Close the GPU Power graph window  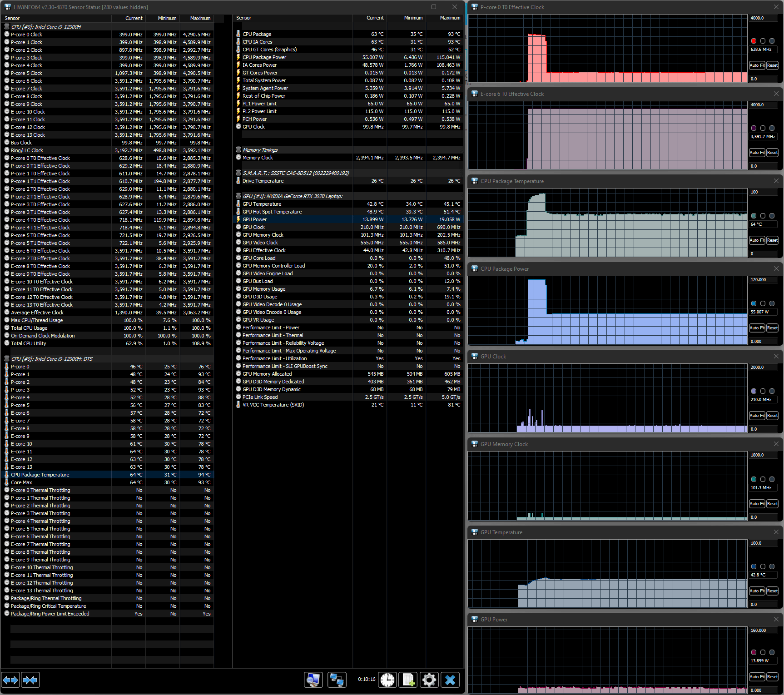[776, 619]
